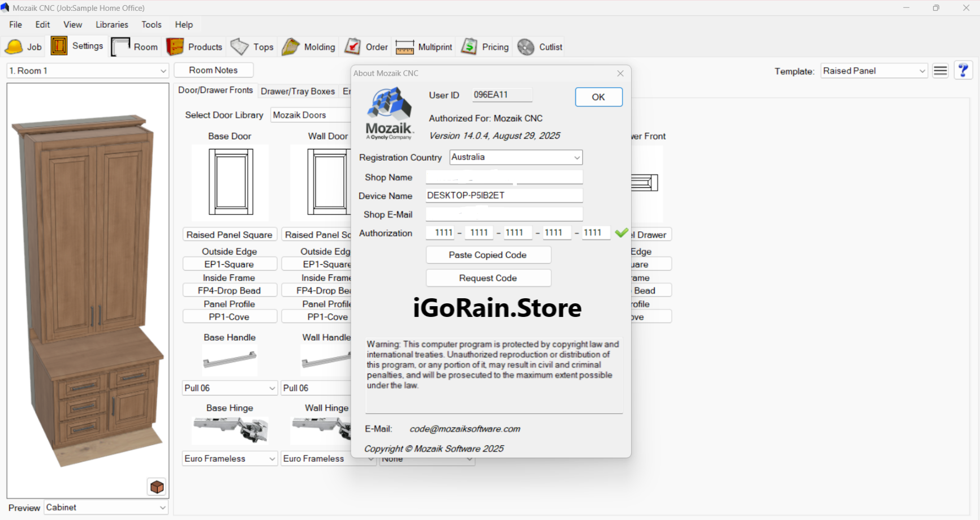The width and height of the screenshot is (980, 520).
Task: Open the Molding editor
Action: [309, 46]
